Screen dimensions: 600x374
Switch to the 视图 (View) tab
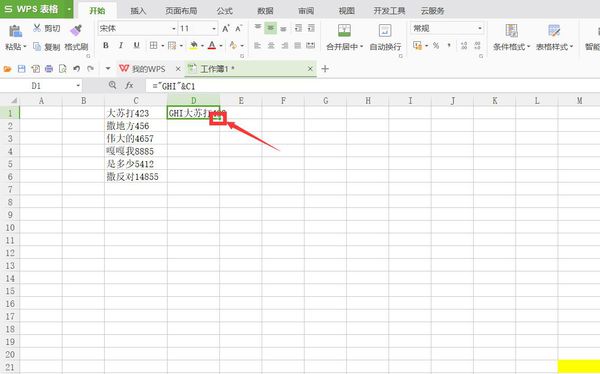pyautogui.click(x=346, y=11)
